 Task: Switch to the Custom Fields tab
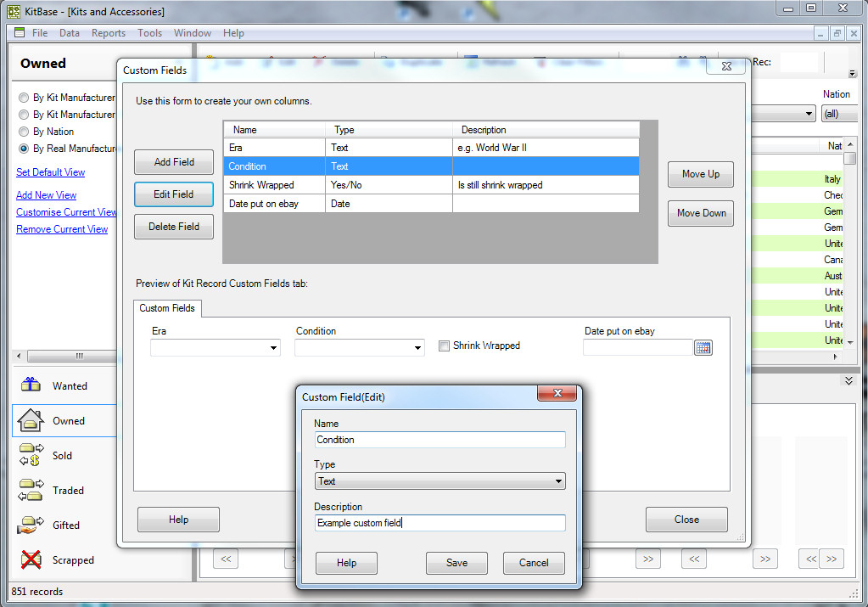point(166,307)
